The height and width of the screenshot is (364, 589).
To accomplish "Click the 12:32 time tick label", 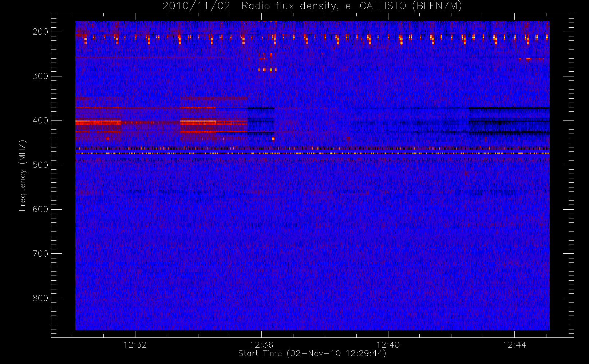I will tap(135, 345).
